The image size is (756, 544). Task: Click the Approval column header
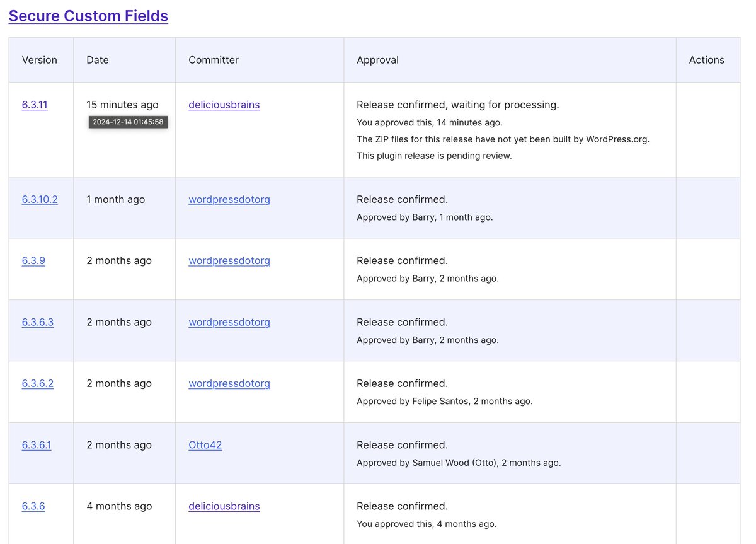click(378, 60)
